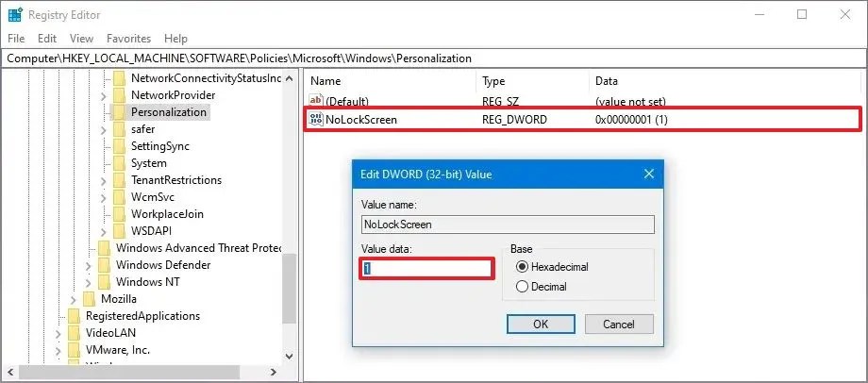Confirm the value with OK button
Viewport: 868px width, 383px height.
click(x=541, y=325)
